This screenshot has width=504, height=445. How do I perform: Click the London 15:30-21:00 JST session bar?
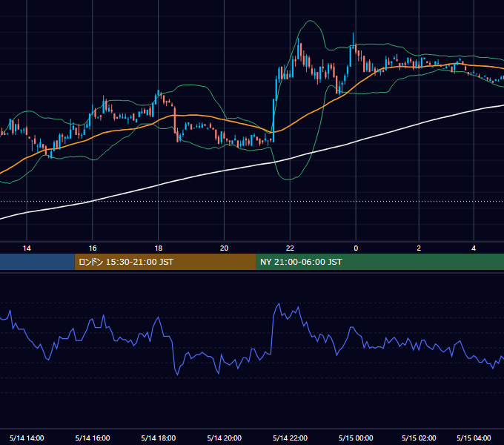[x=165, y=262]
